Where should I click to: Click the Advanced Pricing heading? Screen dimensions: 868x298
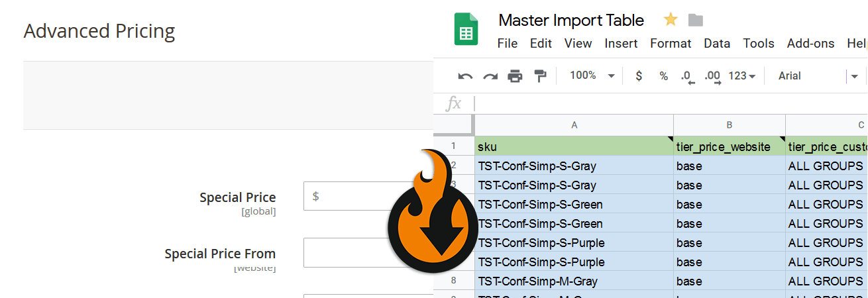[99, 31]
